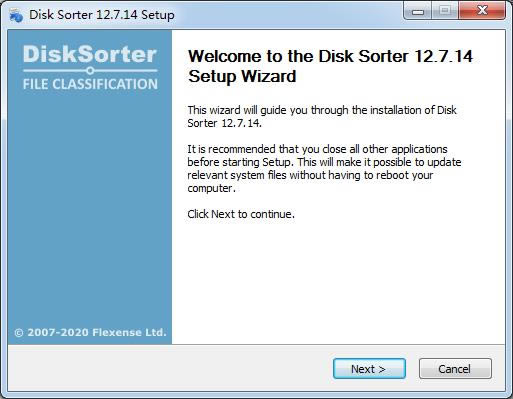
Task: Click the DiskSorter logo in side panel
Action: tap(90, 54)
